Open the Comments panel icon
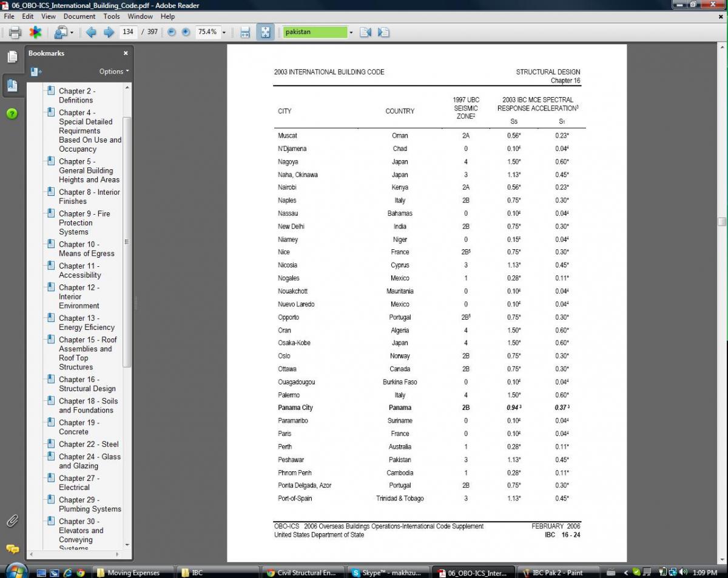 (12, 549)
